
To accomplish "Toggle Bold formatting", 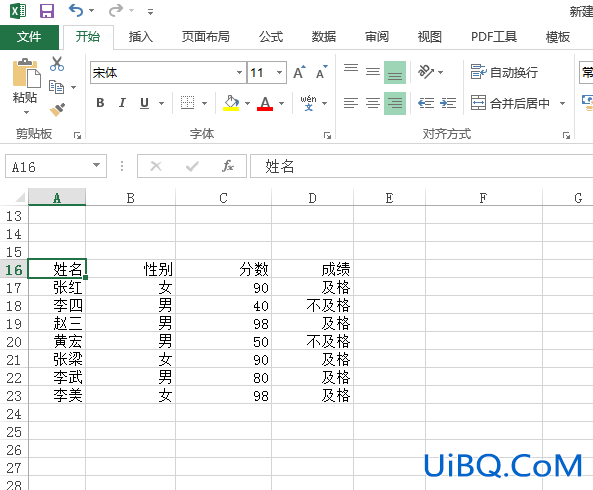I will (100, 103).
